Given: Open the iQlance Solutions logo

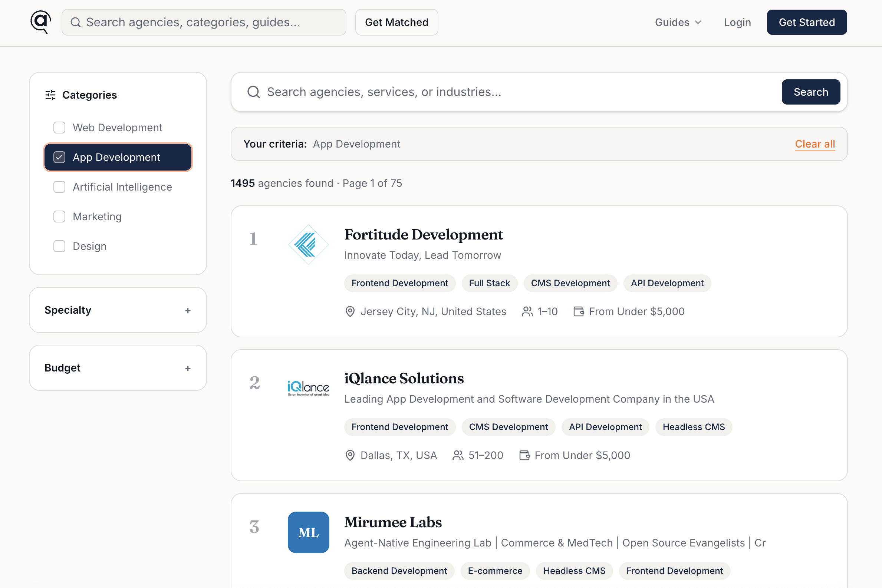Looking at the screenshot, I should pos(308,389).
